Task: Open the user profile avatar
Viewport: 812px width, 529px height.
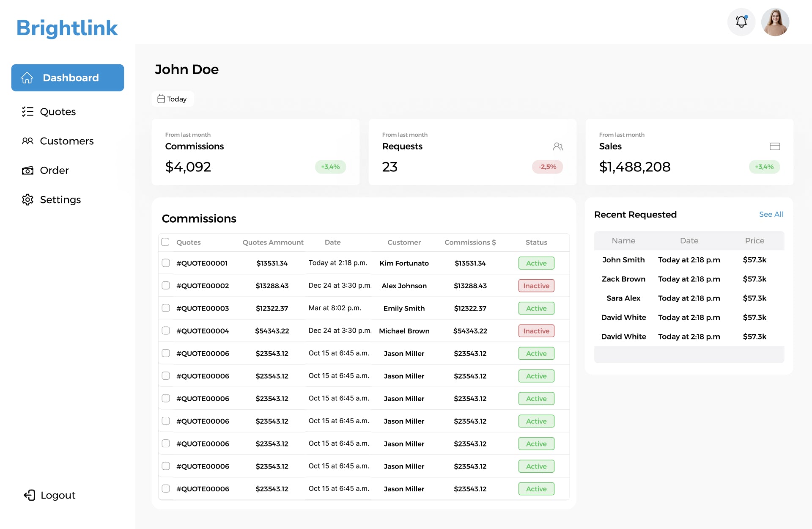Action: coord(775,22)
